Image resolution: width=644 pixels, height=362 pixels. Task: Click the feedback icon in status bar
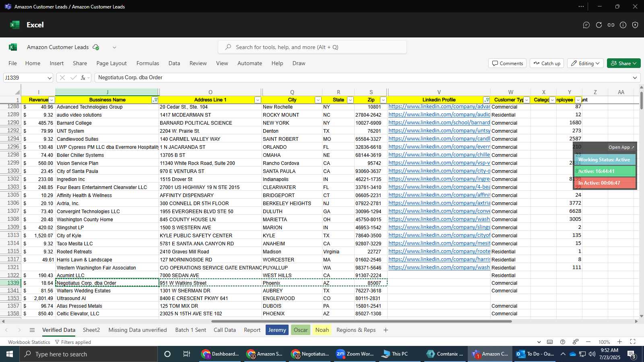(x=576, y=342)
